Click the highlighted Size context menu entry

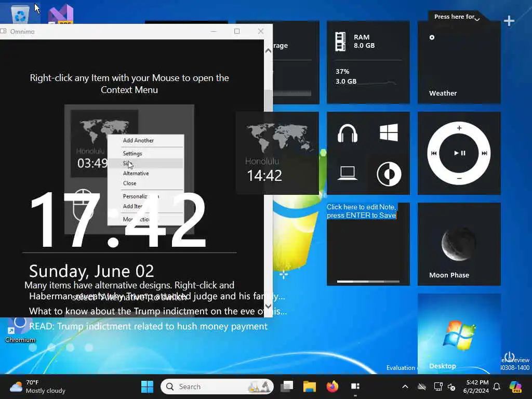point(146,164)
